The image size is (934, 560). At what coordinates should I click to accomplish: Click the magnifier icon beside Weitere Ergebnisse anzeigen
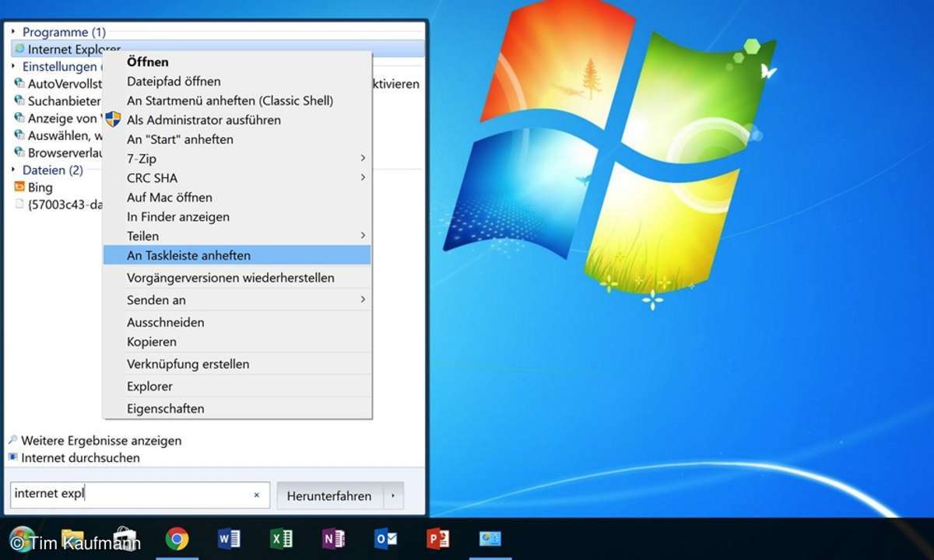(12, 440)
